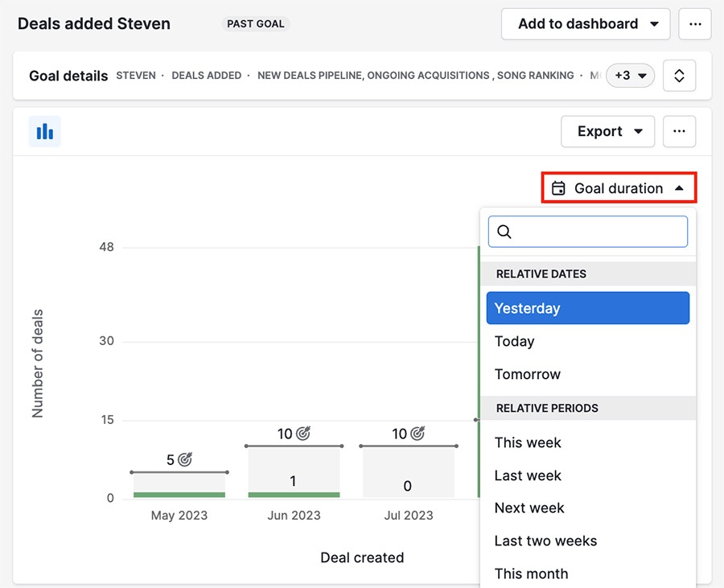
Task: Click the up-down arrows icon in Goal details bar
Action: pyautogui.click(x=680, y=75)
